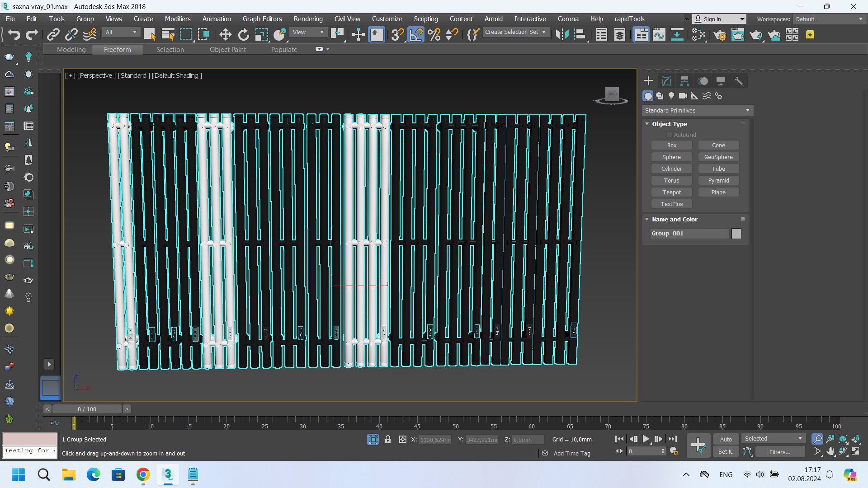Open Select by Name dialog
The height and width of the screenshot is (488, 868).
[168, 35]
